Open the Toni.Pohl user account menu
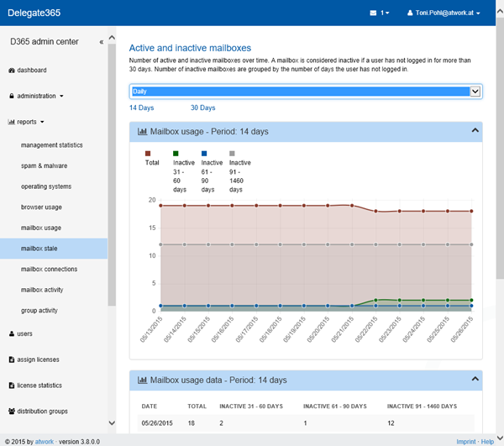Viewport: 504px width, 446px height. click(x=443, y=13)
